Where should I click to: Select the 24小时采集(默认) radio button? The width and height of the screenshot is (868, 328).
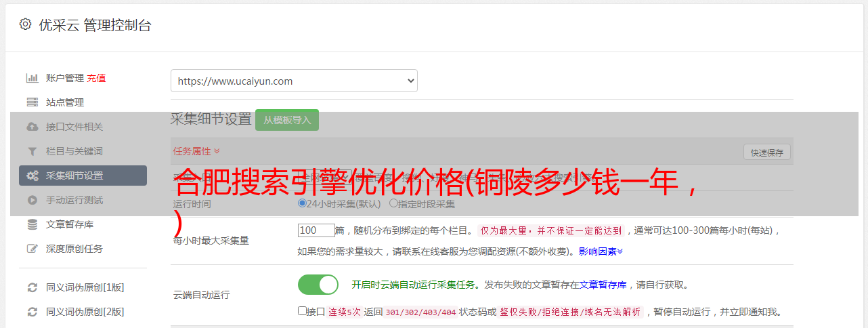tap(302, 203)
